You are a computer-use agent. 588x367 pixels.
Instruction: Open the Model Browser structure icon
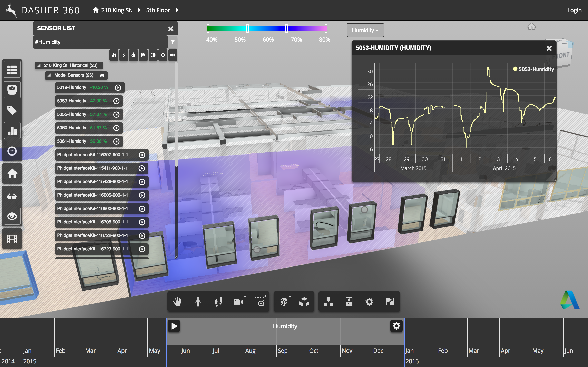pyautogui.click(x=328, y=302)
